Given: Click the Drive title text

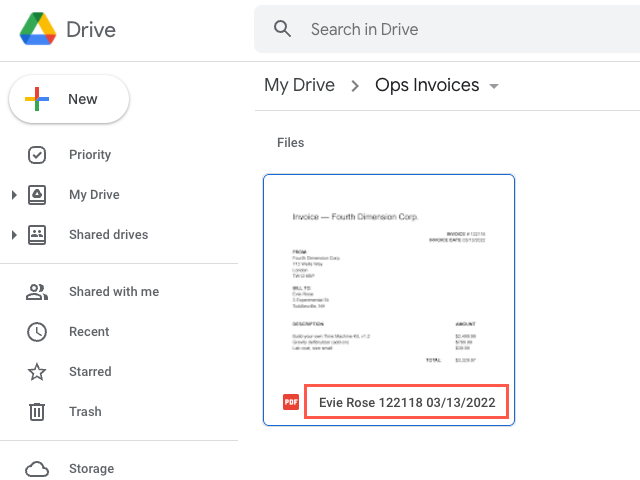Looking at the screenshot, I should click(91, 30).
